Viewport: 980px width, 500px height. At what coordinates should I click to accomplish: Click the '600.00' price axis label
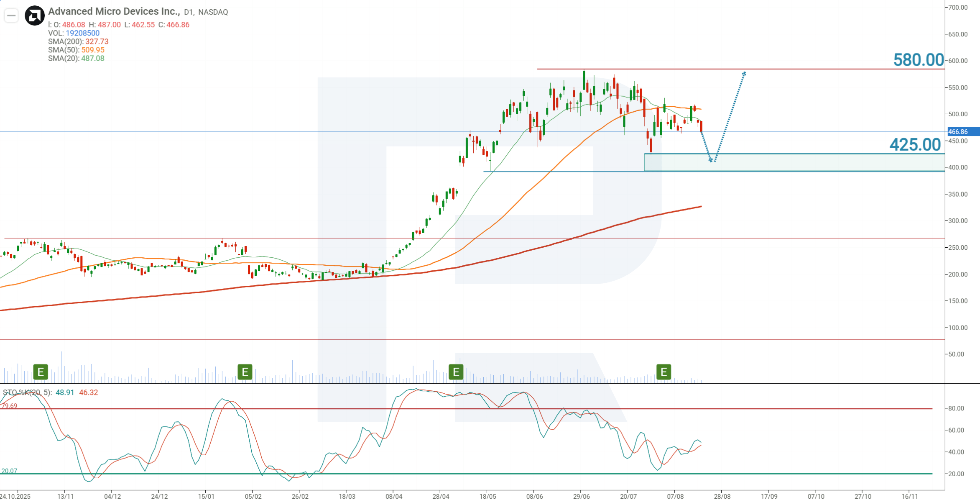(958, 61)
